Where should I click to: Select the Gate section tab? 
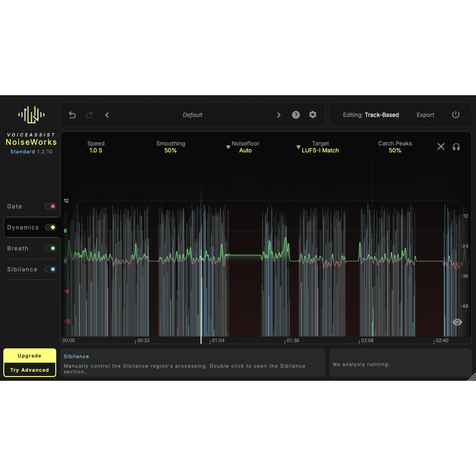point(15,207)
